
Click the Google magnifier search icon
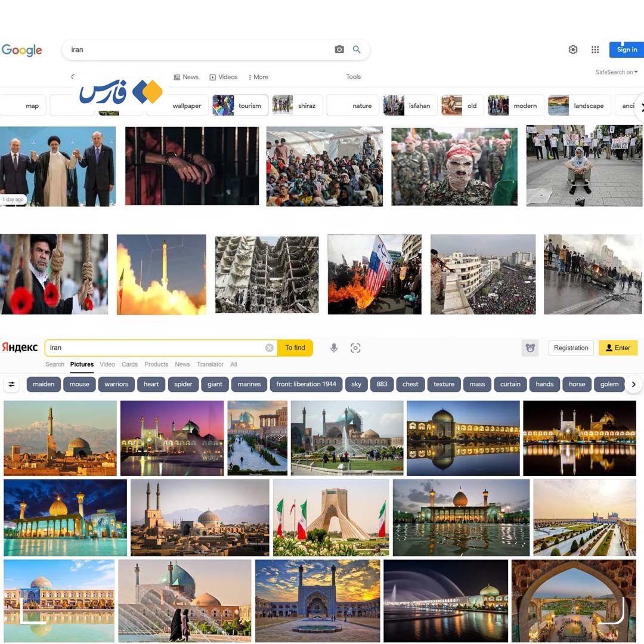[x=357, y=49]
